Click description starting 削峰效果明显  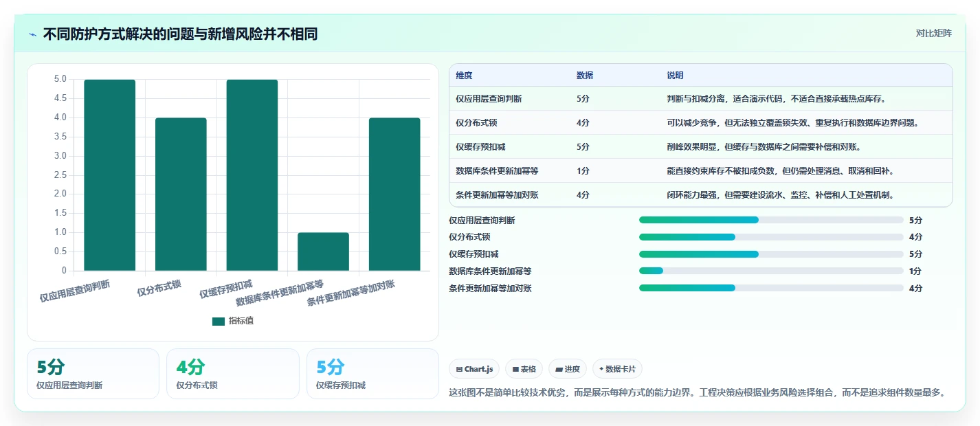(764, 147)
